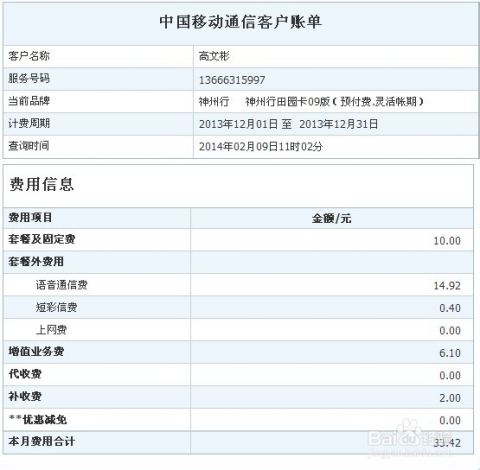Select the 补收费 row label

25,397
